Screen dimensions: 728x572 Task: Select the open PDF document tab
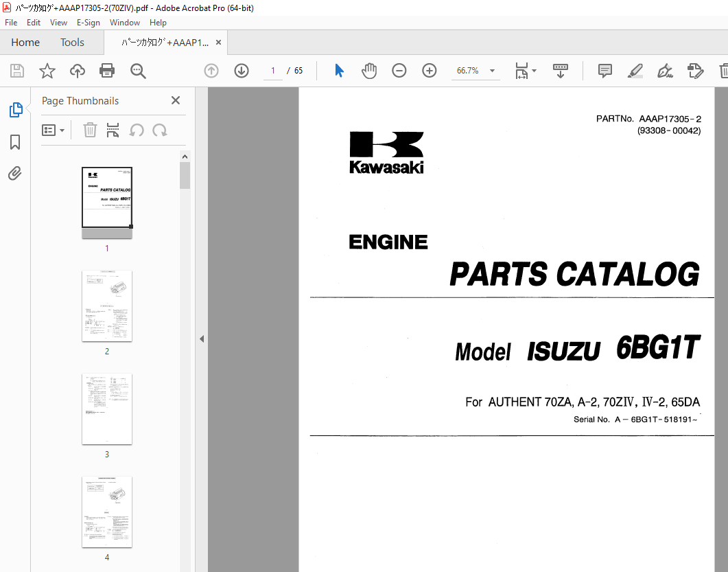165,43
